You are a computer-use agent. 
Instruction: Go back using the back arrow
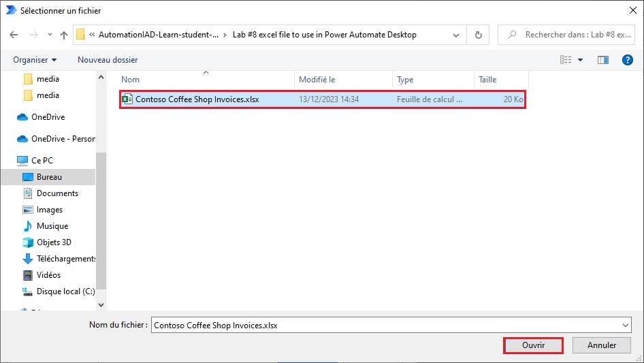click(x=14, y=35)
